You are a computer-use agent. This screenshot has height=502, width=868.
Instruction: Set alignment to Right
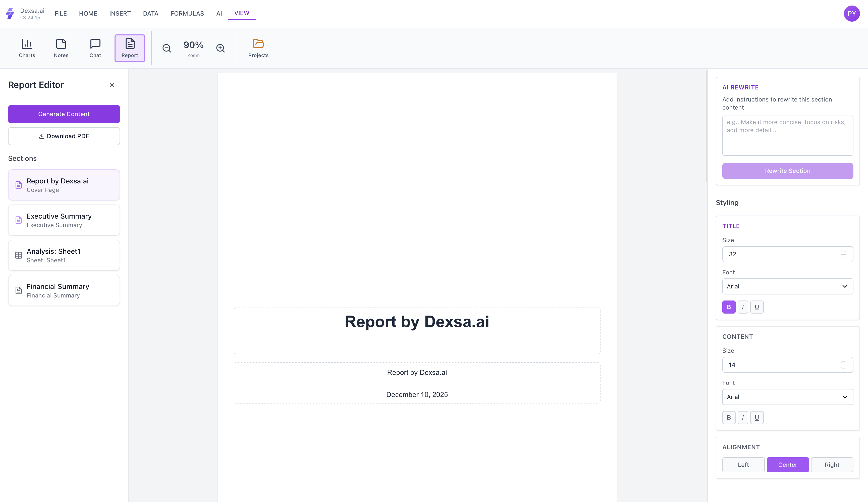832,465
